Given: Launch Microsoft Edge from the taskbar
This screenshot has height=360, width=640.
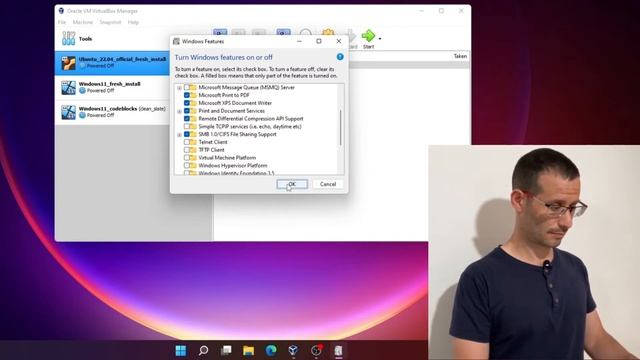Looking at the screenshot, I should [x=271, y=350].
